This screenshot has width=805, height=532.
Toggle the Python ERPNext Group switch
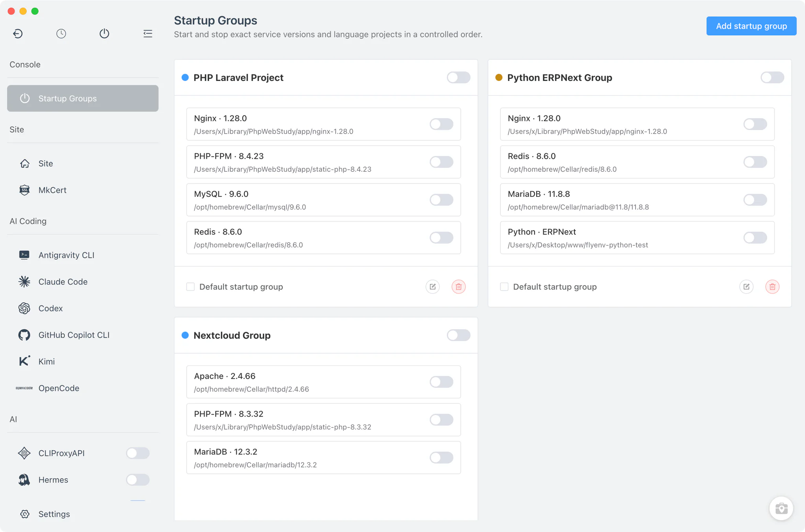(772, 77)
